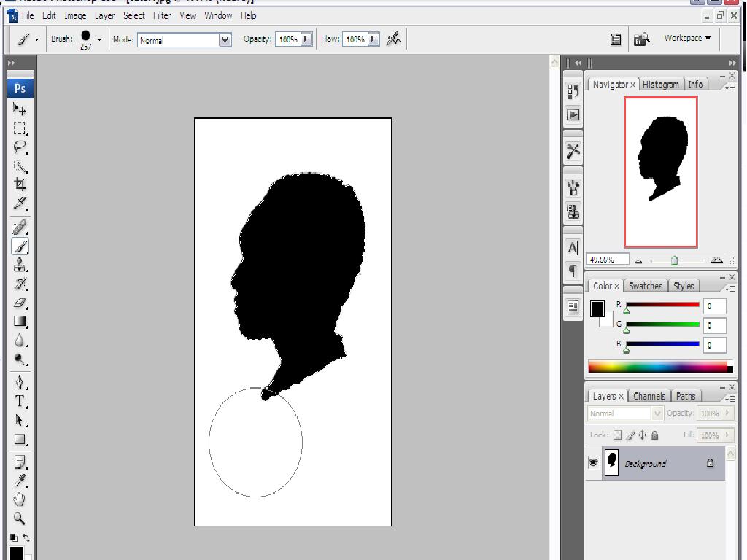Viewport: 747px width, 560px height.
Task: Open the Filter menu
Action: coord(162,16)
